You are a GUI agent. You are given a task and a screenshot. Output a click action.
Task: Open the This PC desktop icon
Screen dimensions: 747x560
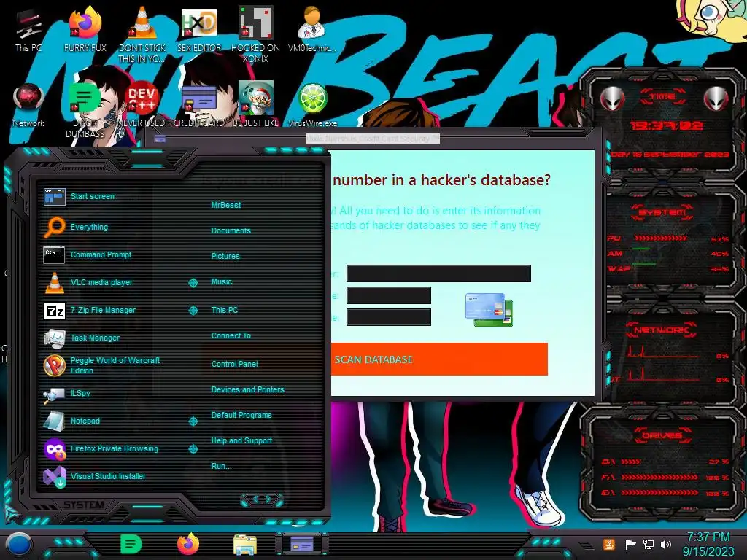coord(28,29)
